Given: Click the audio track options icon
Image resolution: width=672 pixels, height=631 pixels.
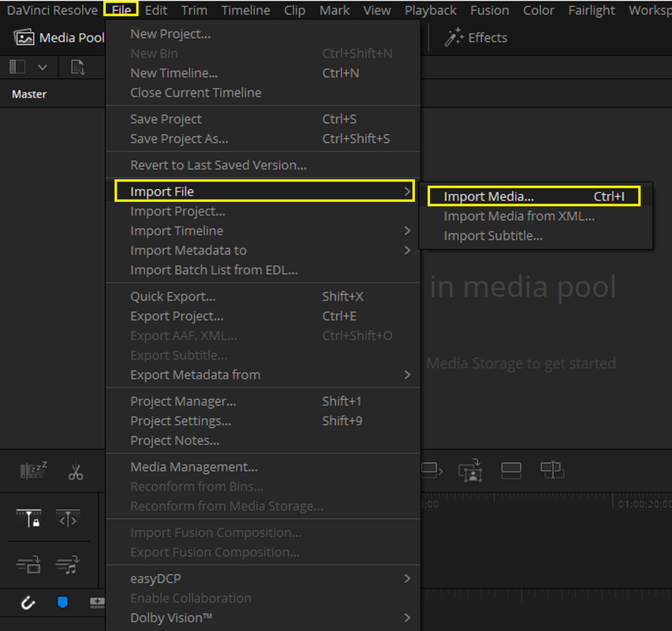Looking at the screenshot, I should pyautogui.click(x=67, y=565).
